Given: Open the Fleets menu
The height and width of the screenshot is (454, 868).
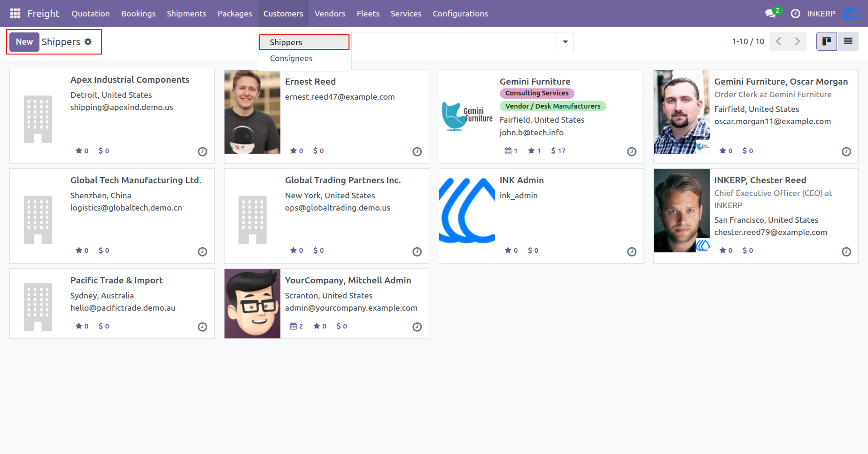Looking at the screenshot, I should tap(368, 14).
